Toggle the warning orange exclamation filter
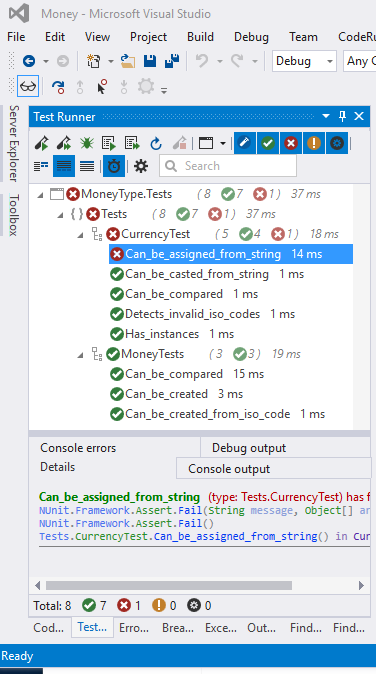The image size is (376, 674). (x=314, y=143)
